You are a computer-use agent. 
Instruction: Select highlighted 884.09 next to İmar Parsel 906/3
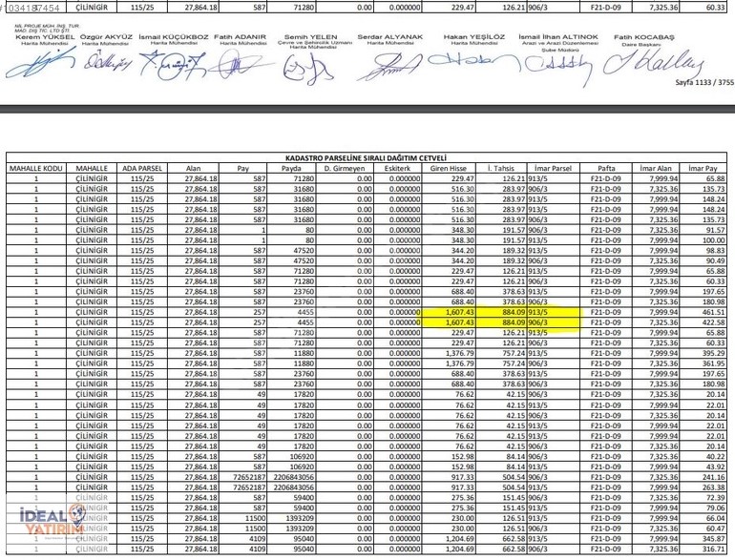click(x=514, y=322)
